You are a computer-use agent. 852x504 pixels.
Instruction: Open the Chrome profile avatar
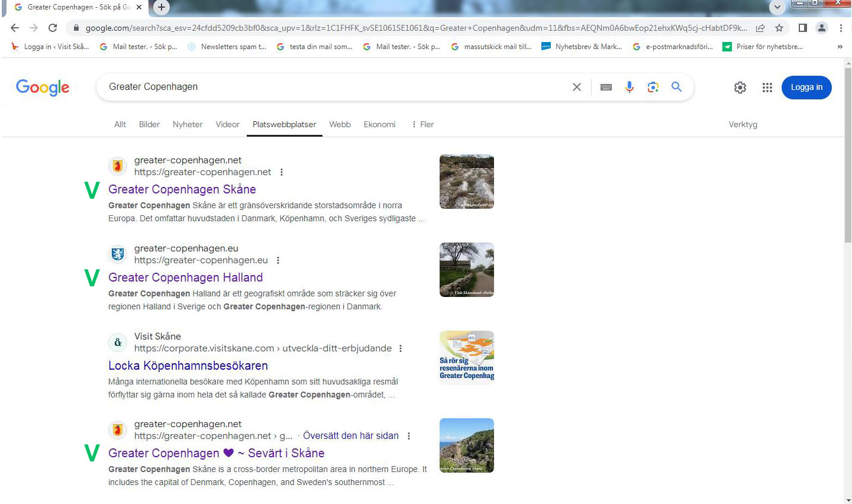tap(822, 28)
